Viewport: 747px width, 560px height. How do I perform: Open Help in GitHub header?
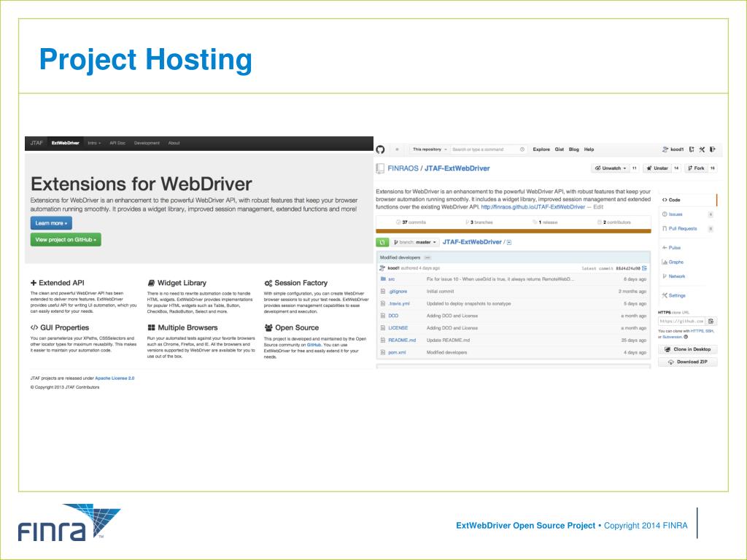(x=589, y=149)
